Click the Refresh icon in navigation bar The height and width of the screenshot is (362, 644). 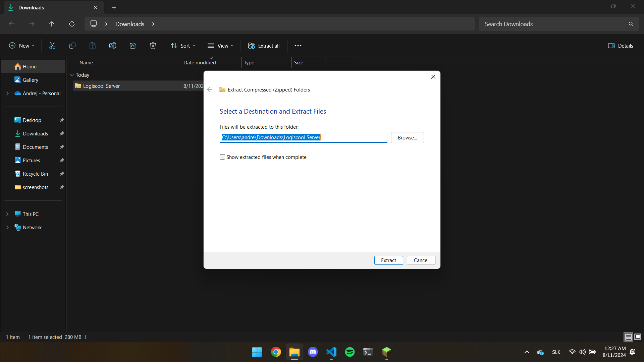(x=72, y=24)
